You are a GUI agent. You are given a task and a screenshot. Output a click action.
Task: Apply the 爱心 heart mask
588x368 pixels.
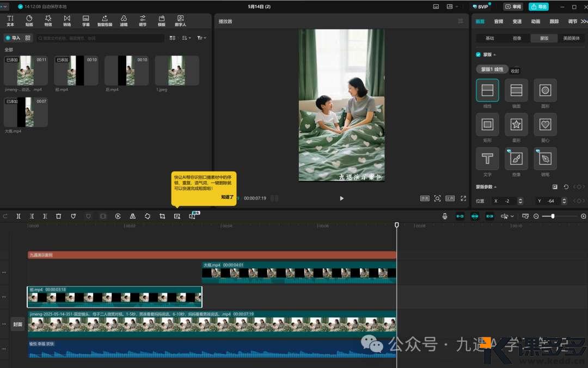pos(545,124)
